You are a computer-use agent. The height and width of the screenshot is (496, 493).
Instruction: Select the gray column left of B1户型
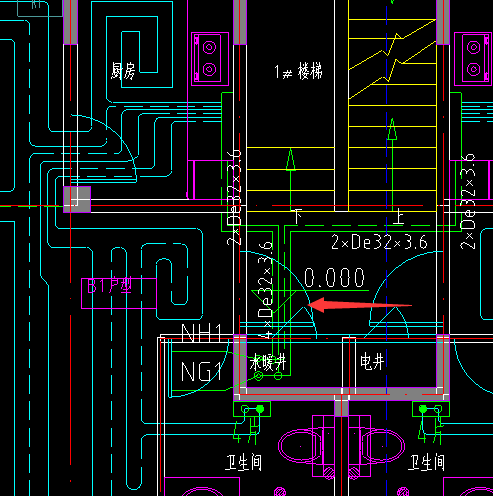coord(77,199)
